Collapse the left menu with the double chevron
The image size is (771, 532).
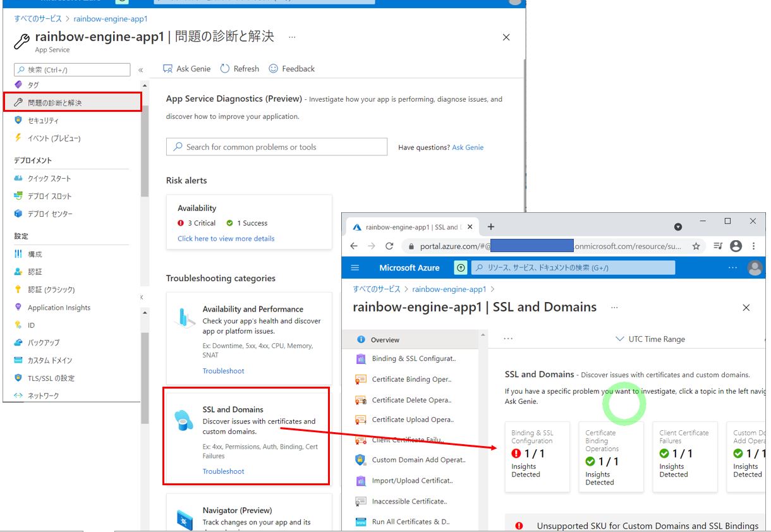click(140, 70)
